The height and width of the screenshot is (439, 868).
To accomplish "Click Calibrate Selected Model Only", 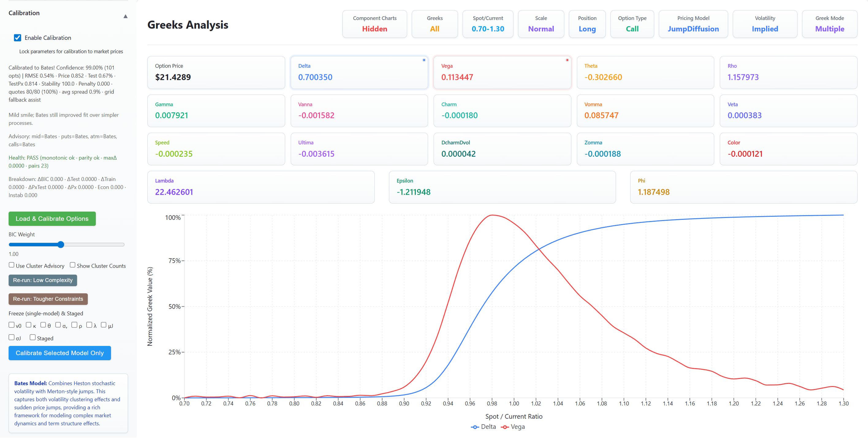I will pyautogui.click(x=60, y=353).
